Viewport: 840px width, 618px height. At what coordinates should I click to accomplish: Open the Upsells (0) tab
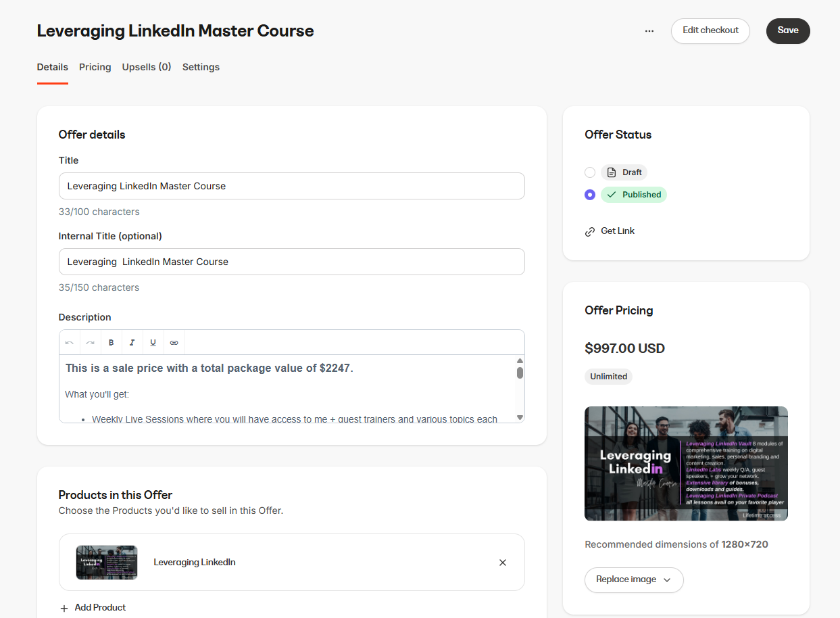coord(147,67)
